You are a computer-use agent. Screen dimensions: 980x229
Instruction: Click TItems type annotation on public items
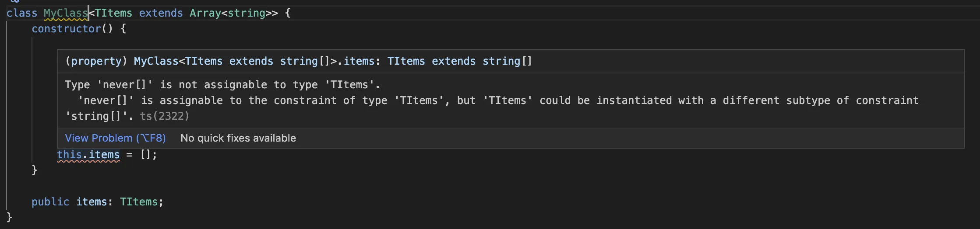[x=139, y=202]
